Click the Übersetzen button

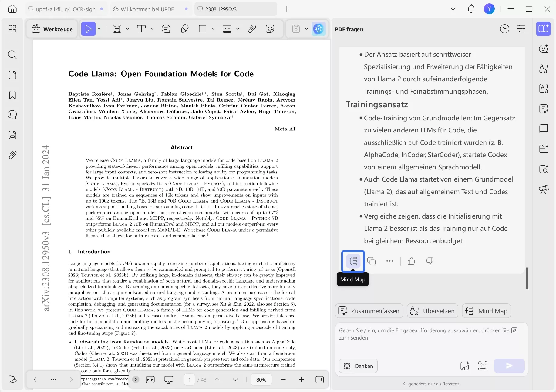(433, 311)
